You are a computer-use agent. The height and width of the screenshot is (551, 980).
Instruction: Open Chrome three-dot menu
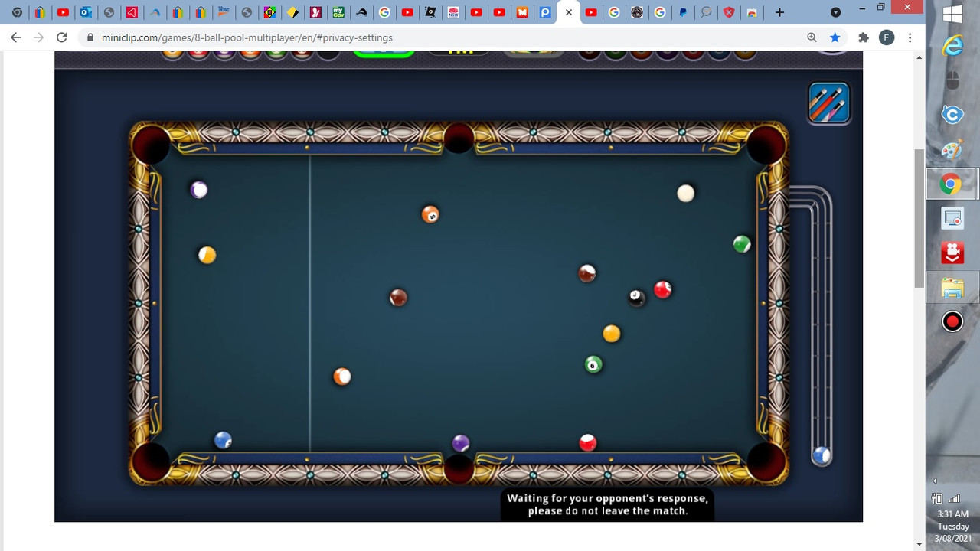click(910, 37)
